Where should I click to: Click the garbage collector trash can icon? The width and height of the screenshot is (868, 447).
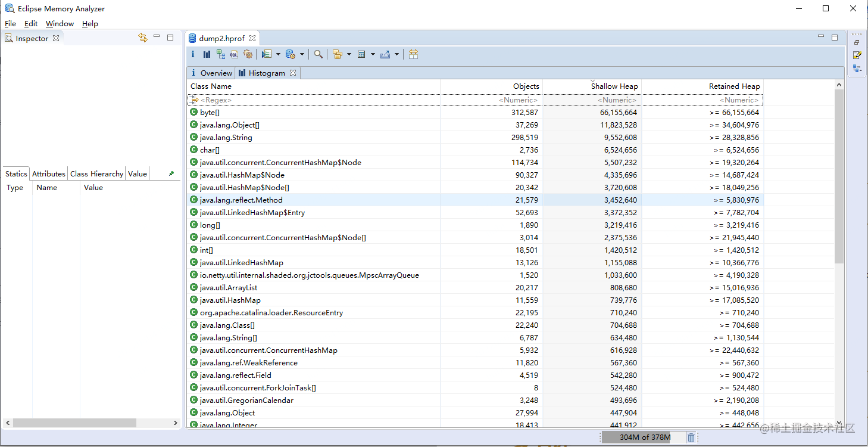(x=691, y=437)
